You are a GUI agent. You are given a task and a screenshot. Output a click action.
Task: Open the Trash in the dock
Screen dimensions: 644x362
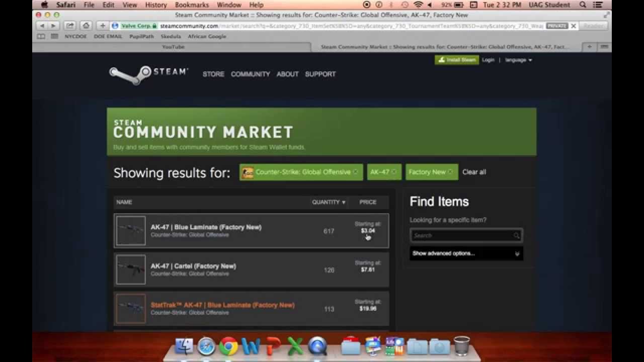click(461, 346)
